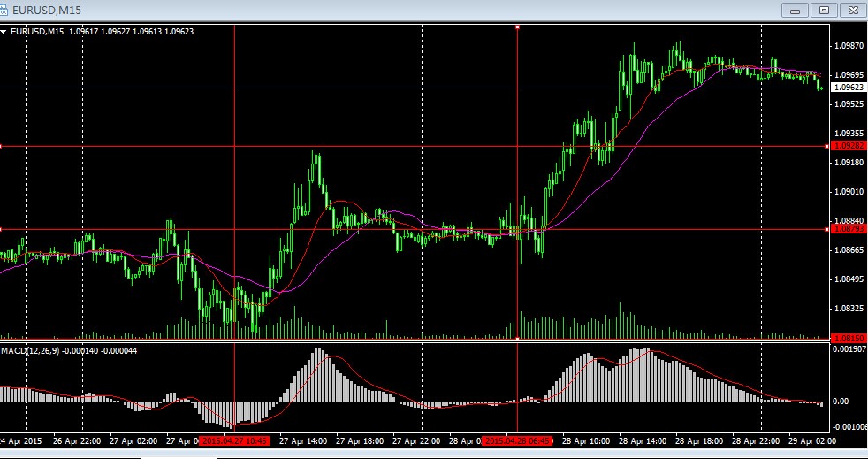
Task: Click the right-end handle of the 1.09282 line
Action: pos(826,146)
